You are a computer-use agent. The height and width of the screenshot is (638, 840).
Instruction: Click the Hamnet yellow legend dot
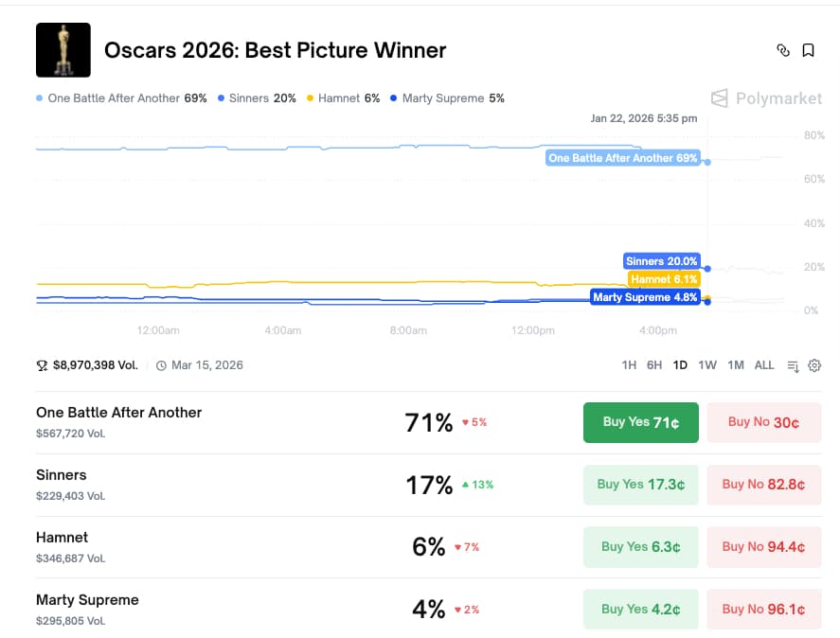pos(310,98)
